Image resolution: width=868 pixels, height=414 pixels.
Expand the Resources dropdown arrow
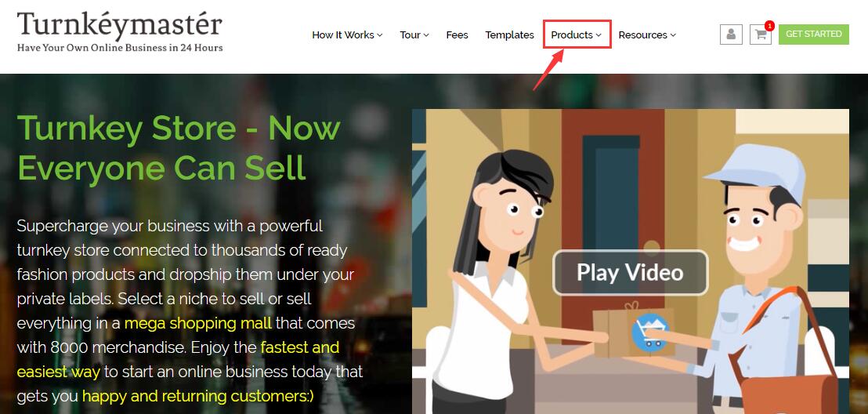point(673,35)
